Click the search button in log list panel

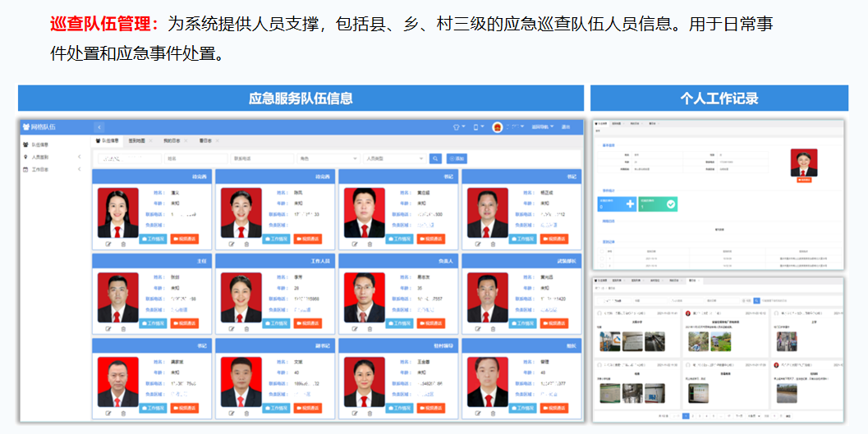pyautogui.click(x=757, y=301)
